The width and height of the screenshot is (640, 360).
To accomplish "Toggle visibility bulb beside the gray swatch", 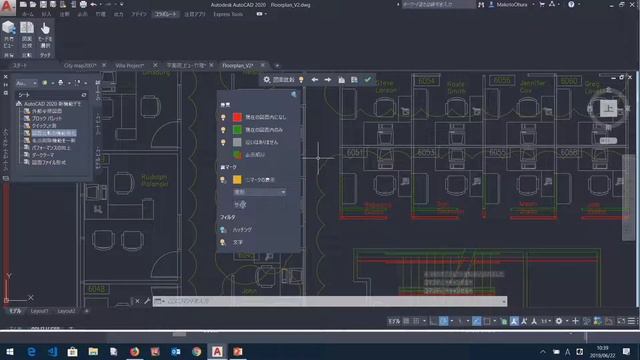I will [x=223, y=142].
